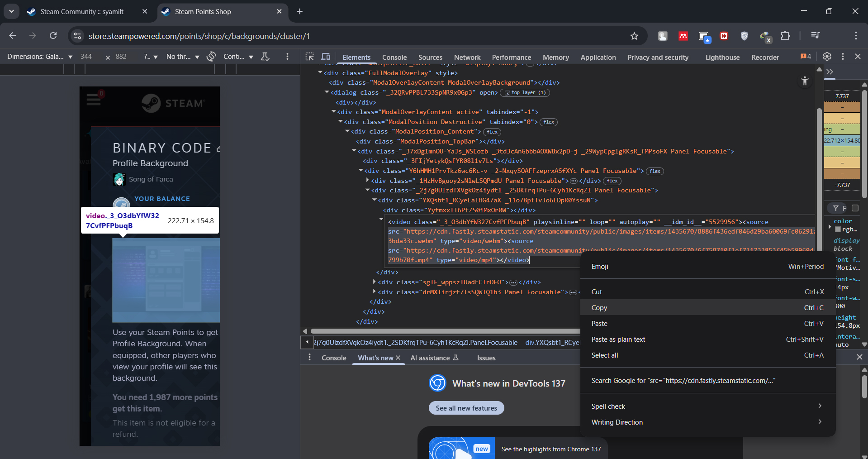The height and width of the screenshot is (459, 868).
Task: Open the Lighthouse panel tab
Action: click(x=722, y=57)
